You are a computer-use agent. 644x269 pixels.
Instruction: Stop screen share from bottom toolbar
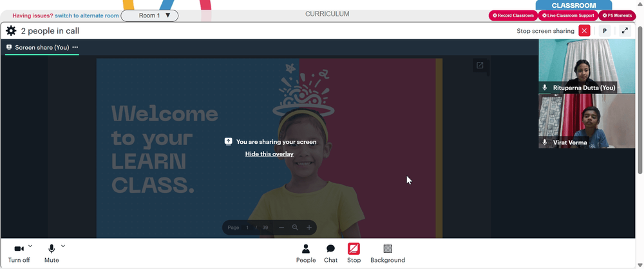(x=354, y=254)
